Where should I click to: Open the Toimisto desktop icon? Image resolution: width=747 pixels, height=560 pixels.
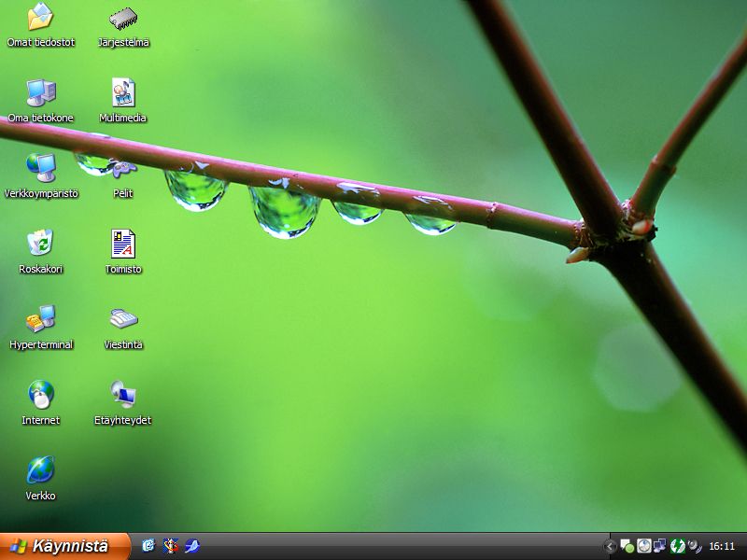pos(123,245)
